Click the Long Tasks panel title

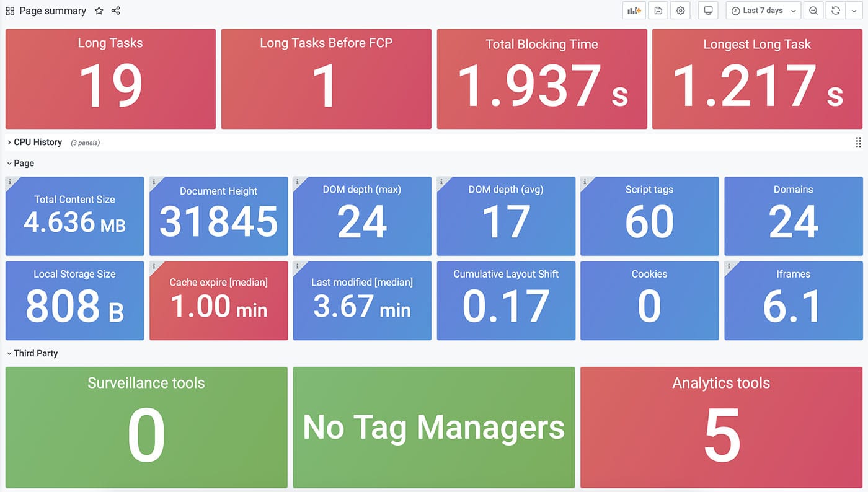(x=110, y=43)
